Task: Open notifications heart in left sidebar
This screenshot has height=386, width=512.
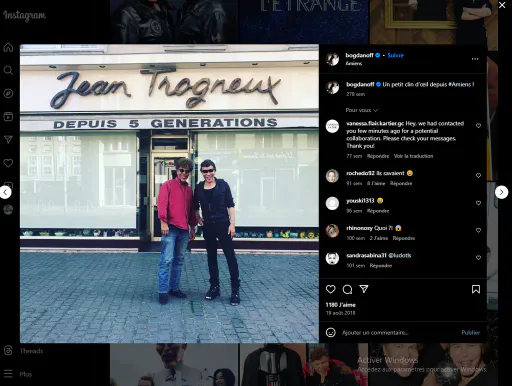Action: (8, 163)
